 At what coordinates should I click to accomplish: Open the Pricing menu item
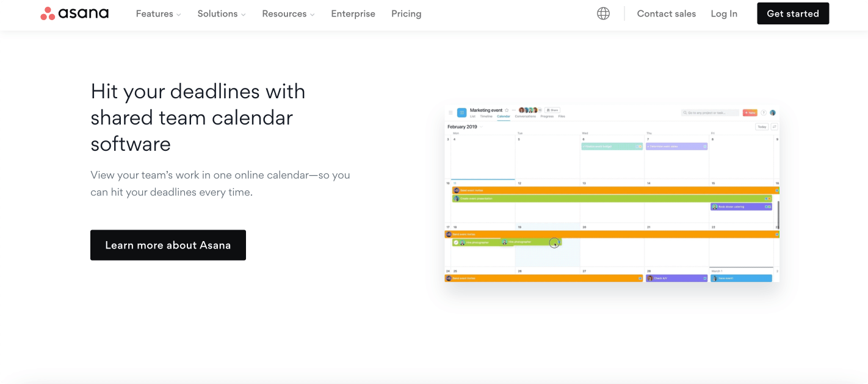tap(407, 13)
